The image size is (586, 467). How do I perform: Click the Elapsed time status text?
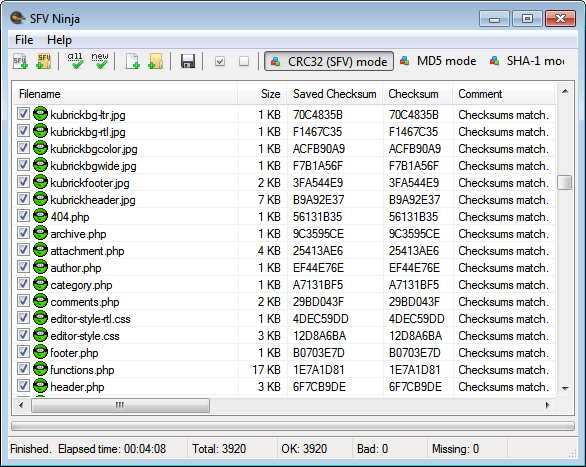pos(112,449)
